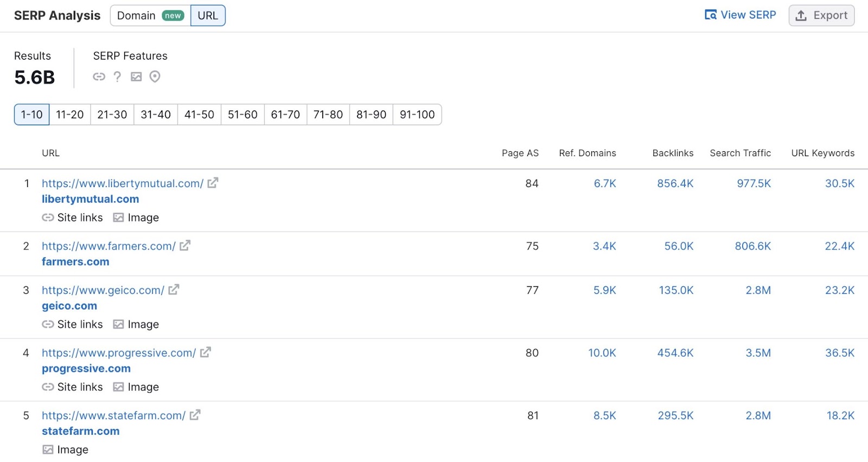This screenshot has height=462, width=868.
Task: Open progressive.com 10.0K referring domains
Action: coord(602,353)
